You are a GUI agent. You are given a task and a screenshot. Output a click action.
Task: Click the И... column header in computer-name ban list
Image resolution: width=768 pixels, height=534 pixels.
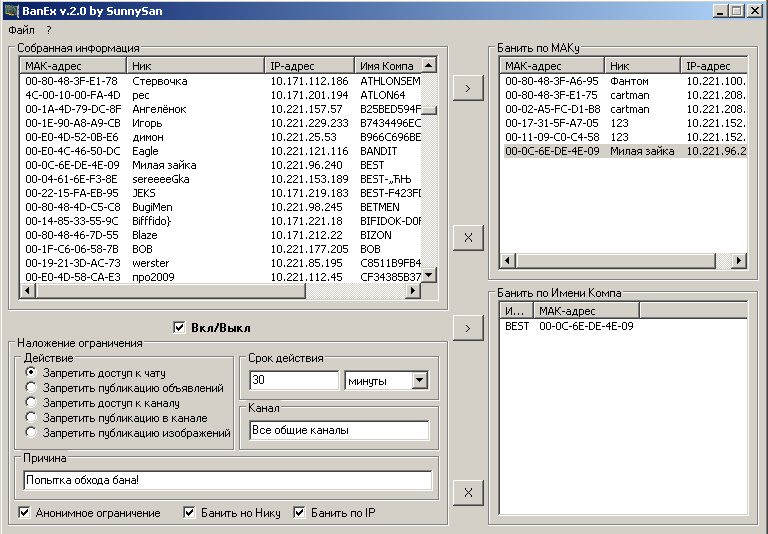point(517,311)
